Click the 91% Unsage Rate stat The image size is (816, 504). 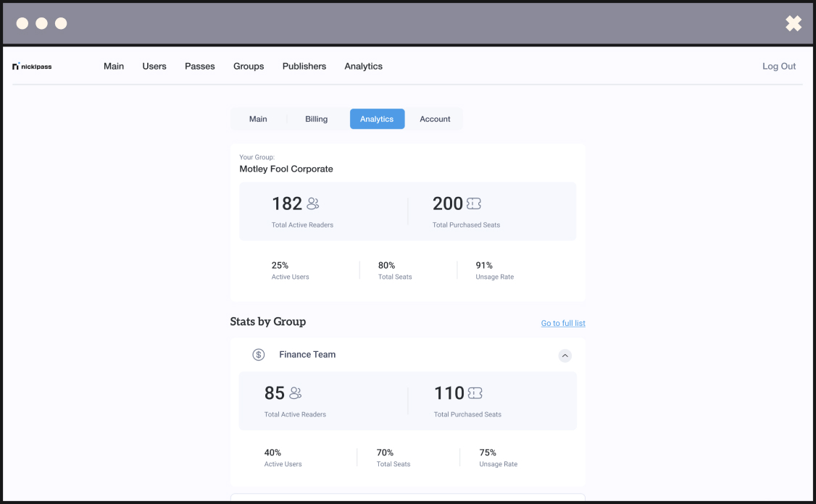tap(494, 270)
